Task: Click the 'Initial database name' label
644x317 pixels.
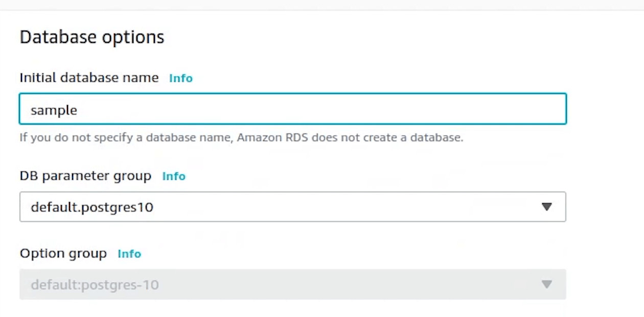Action: click(89, 78)
